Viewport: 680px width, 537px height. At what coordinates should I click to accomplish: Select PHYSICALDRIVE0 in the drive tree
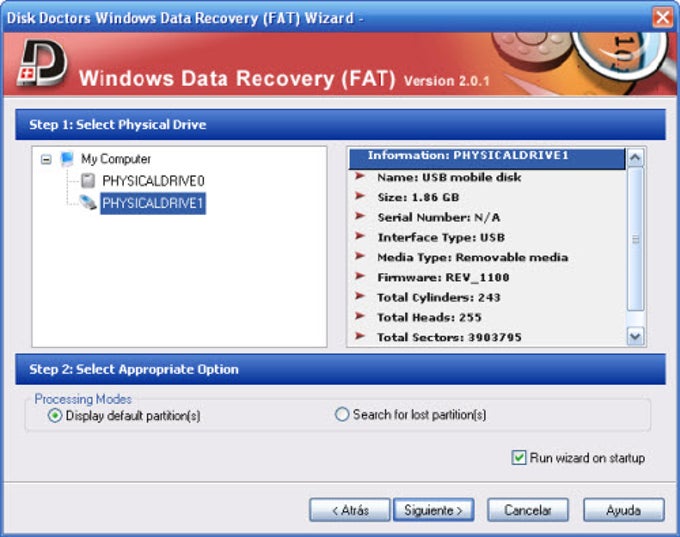click(153, 180)
